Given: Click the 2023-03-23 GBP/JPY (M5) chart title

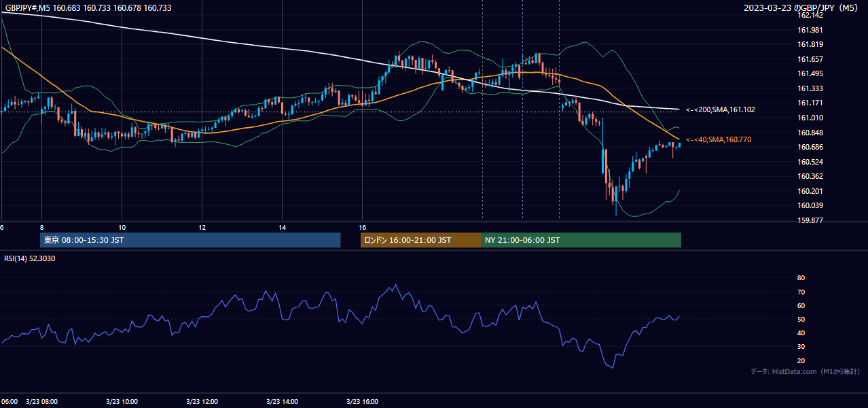Looking at the screenshot, I should [x=801, y=7].
